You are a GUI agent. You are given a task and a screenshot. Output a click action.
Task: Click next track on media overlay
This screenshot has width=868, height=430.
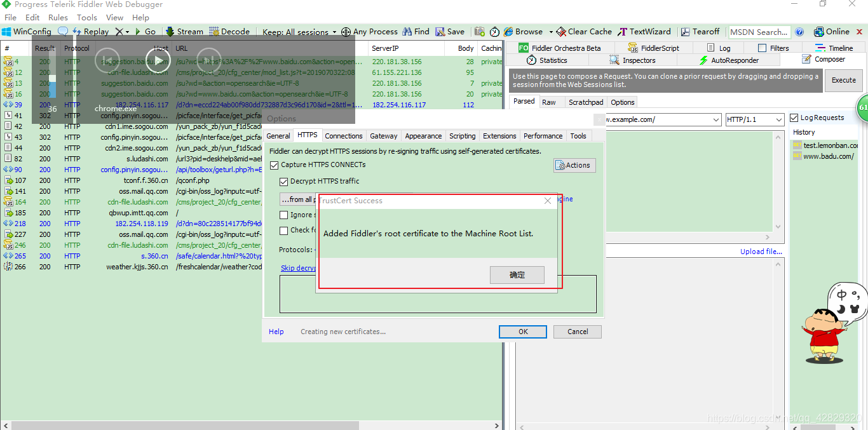(209, 60)
